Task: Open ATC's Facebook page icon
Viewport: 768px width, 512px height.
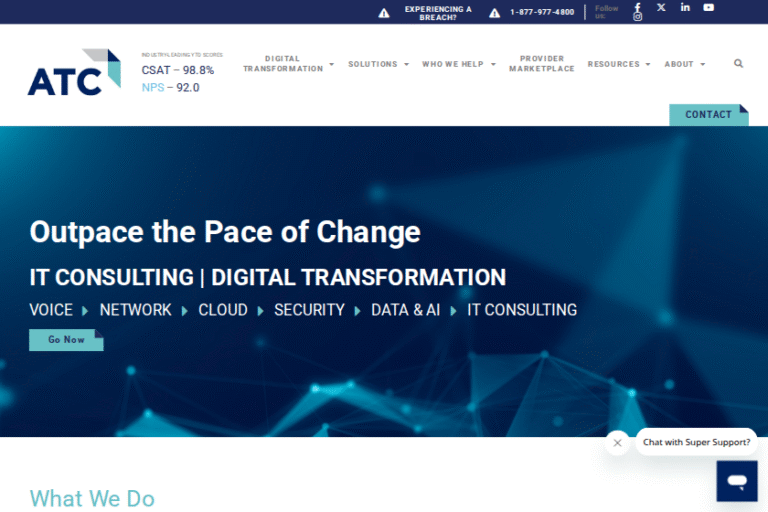Action: click(x=637, y=7)
